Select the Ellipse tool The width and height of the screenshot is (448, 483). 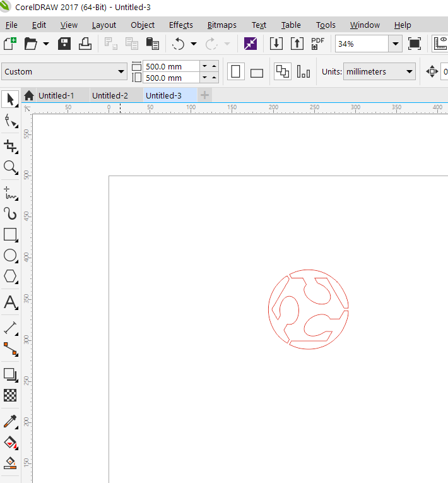point(11,256)
